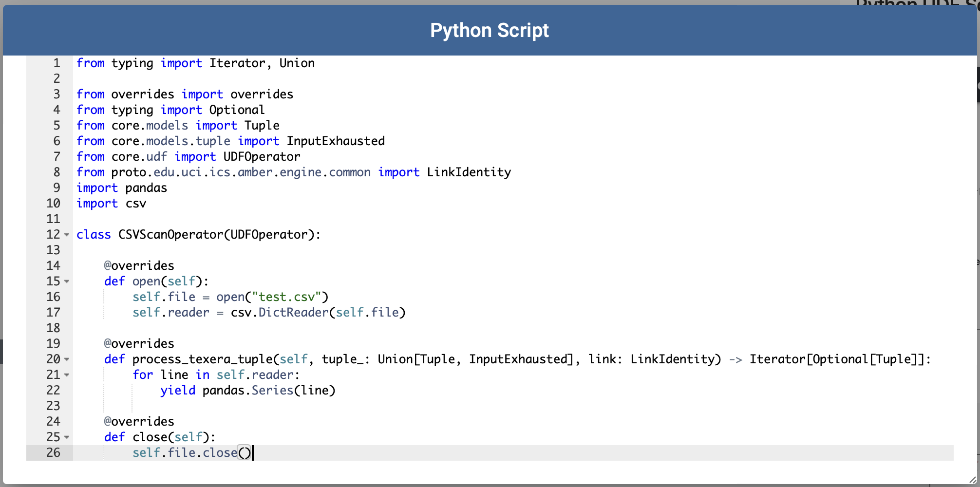Select line number 18 in the gutter
The width and height of the screenshot is (980, 487).
click(53, 328)
